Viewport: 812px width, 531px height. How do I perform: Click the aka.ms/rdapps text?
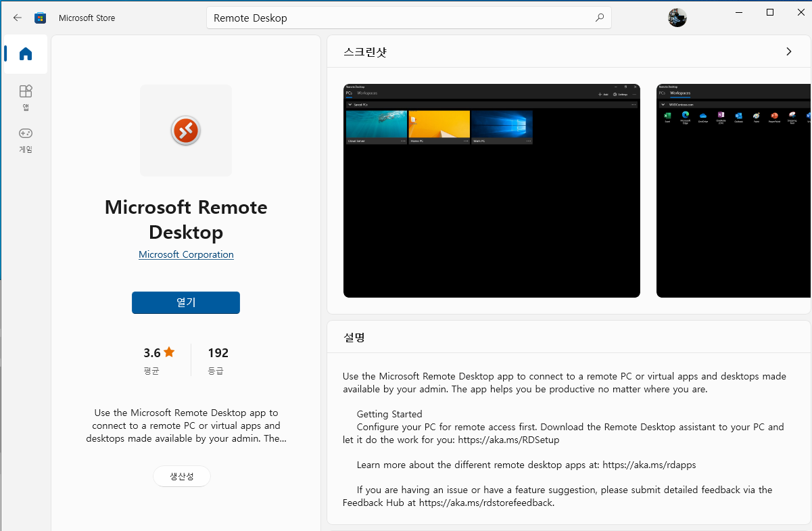click(649, 465)
